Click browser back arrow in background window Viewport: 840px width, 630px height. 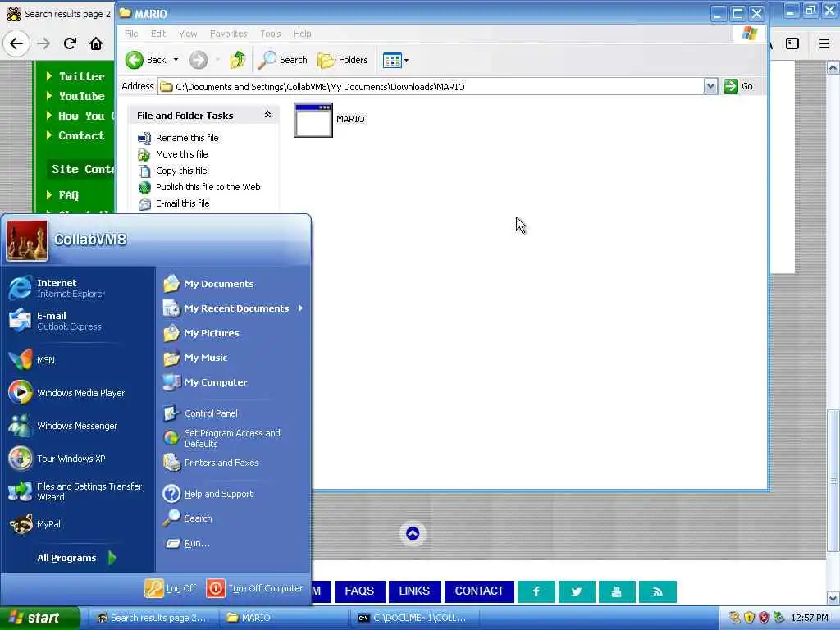tap(16, 43)
